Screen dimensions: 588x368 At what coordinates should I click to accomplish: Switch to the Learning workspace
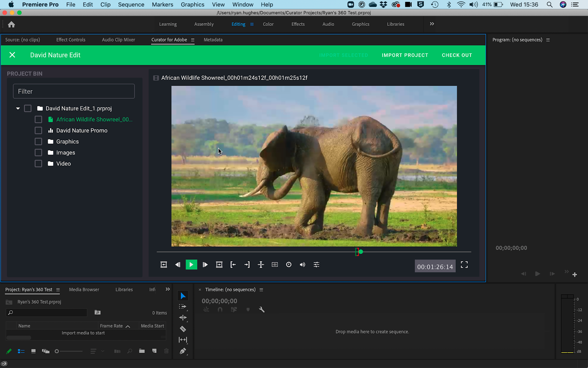tap(168, 24)
